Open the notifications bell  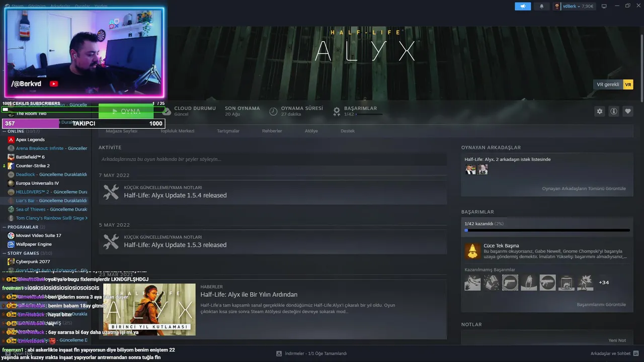click(x=542, y=6)
